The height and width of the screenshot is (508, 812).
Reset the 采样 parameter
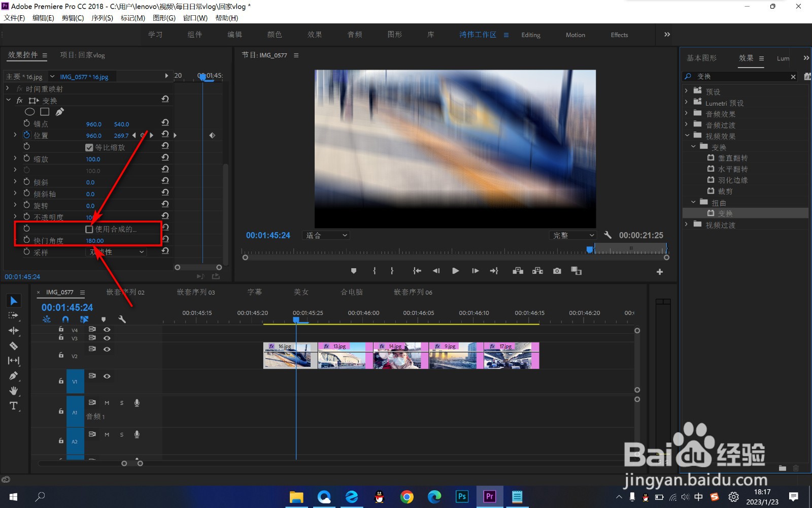tap(165, 251)
